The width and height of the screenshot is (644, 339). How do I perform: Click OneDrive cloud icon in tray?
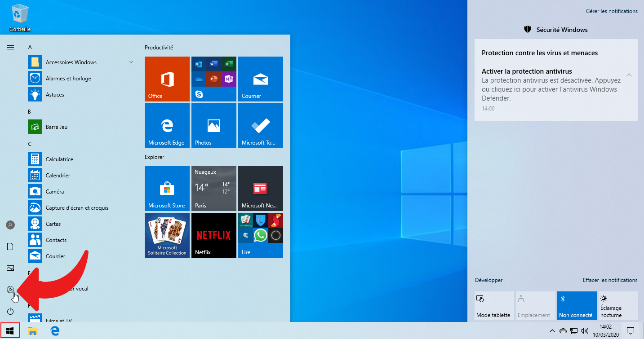(x=563, y=331)
